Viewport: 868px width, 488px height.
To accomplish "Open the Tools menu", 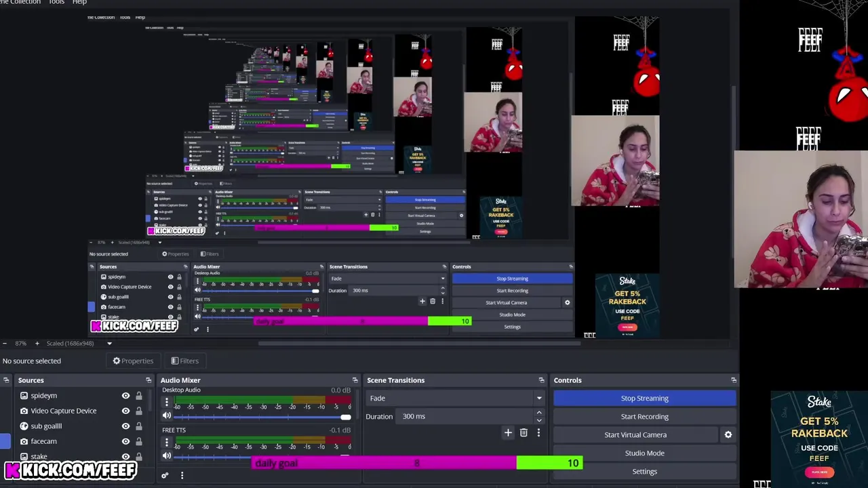I will click(x=56, y=3).
